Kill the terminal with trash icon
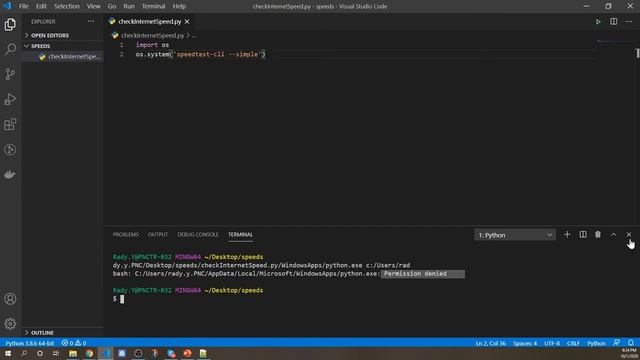Screen dimensions: 640x360 coord(598,235)
